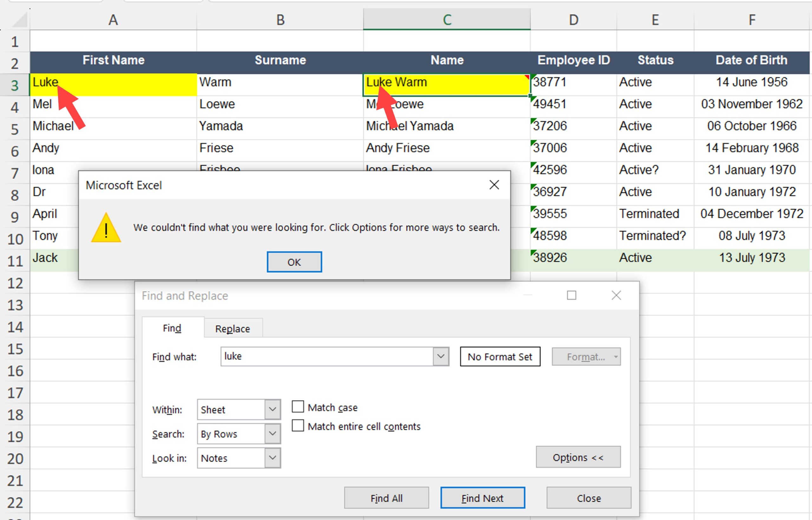Open the Search dropdown showing By Rows
Screen dimensions: 812x520
[x=272, y=433]
